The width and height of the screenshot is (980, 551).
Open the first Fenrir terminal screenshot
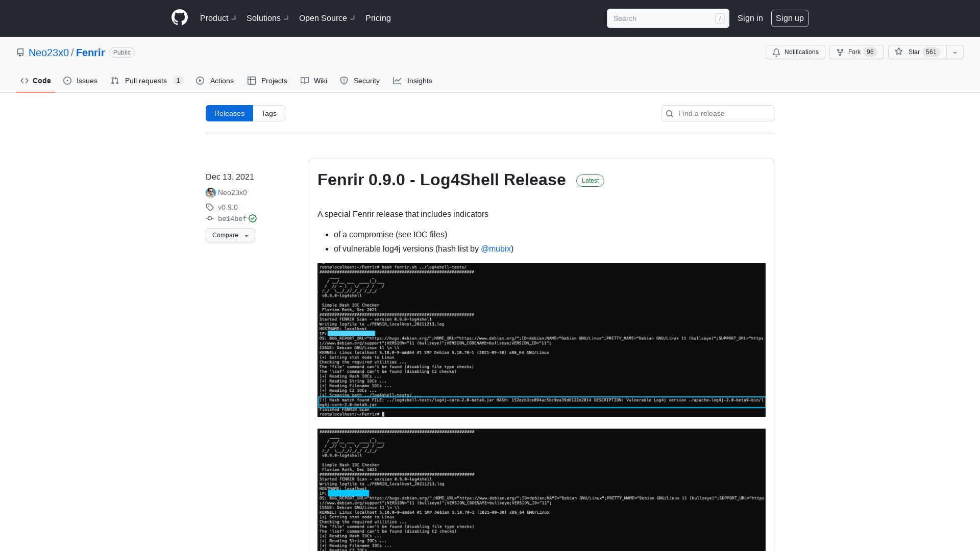click(x=542, y=340)
